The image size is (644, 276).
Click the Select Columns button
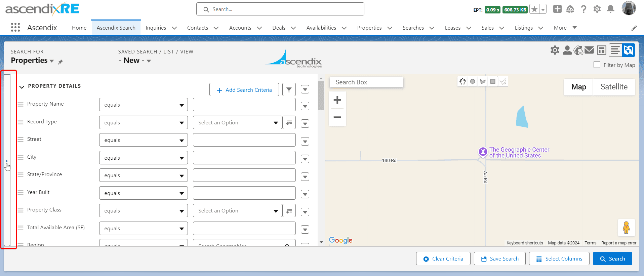(559, 259)
